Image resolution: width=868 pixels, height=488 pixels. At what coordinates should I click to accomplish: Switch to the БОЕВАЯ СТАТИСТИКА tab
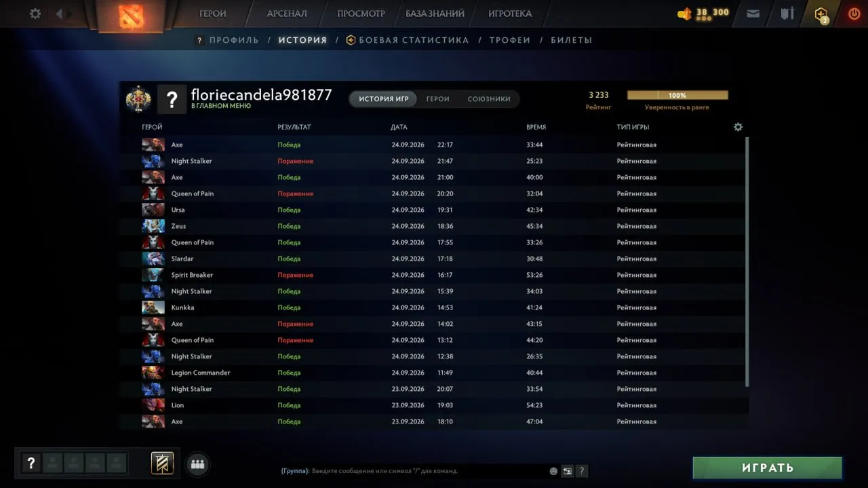click(414, 40)
